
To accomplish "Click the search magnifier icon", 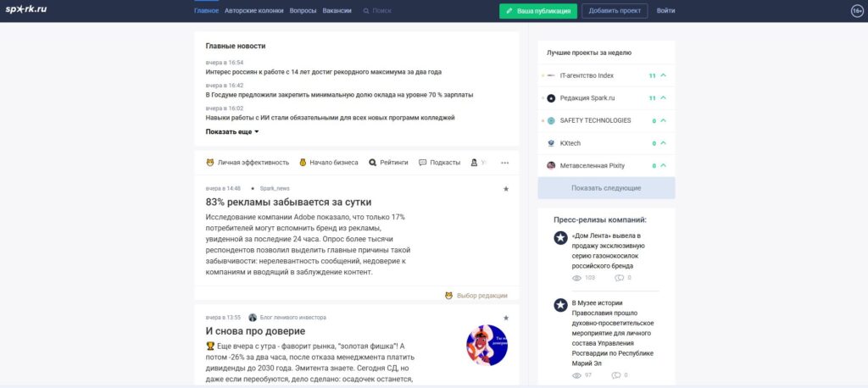I will coord(366,10).
